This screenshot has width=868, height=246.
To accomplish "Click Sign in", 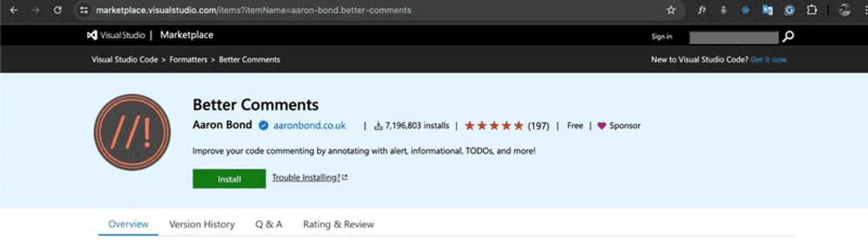I will 662,37.
